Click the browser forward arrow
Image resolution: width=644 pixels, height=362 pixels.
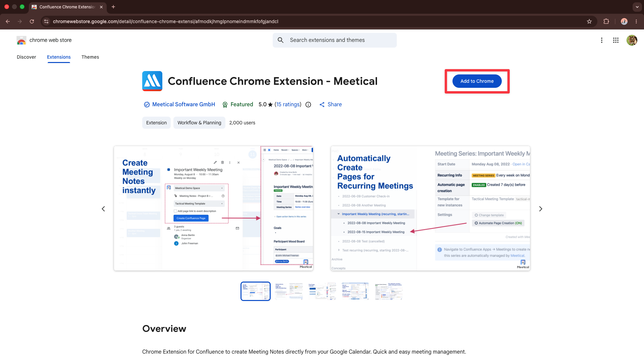(20, 21)
